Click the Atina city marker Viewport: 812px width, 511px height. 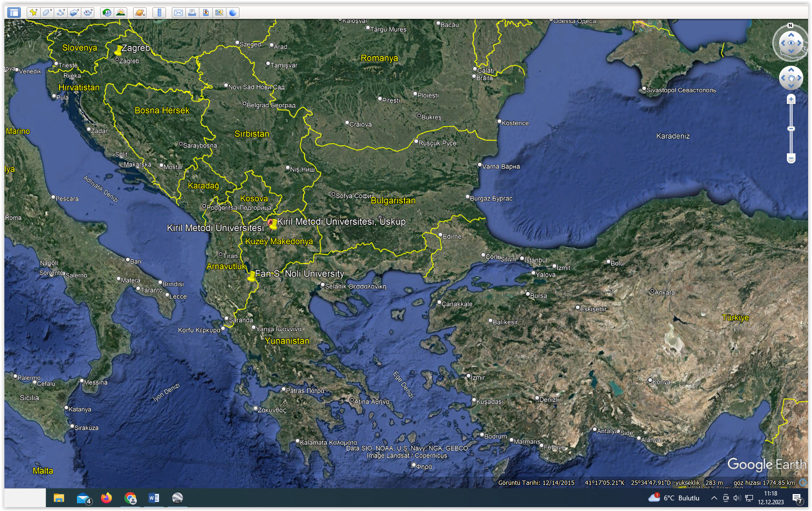352,400
